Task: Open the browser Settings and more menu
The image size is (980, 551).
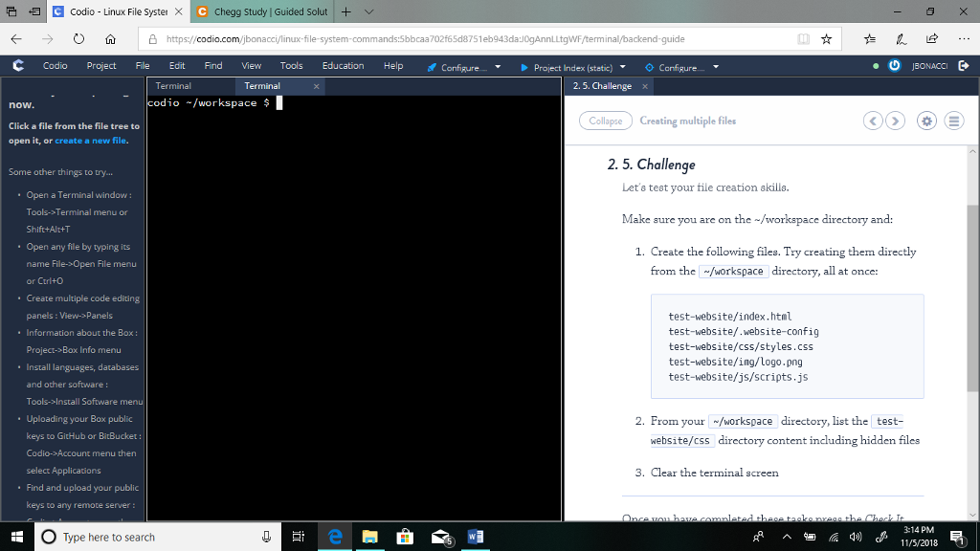Action: point(964,38)
